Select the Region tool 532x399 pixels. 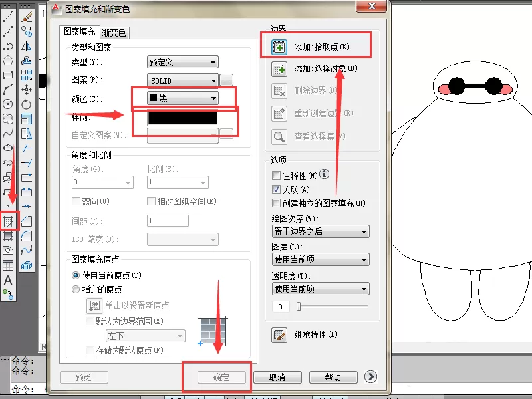[8, 251]
